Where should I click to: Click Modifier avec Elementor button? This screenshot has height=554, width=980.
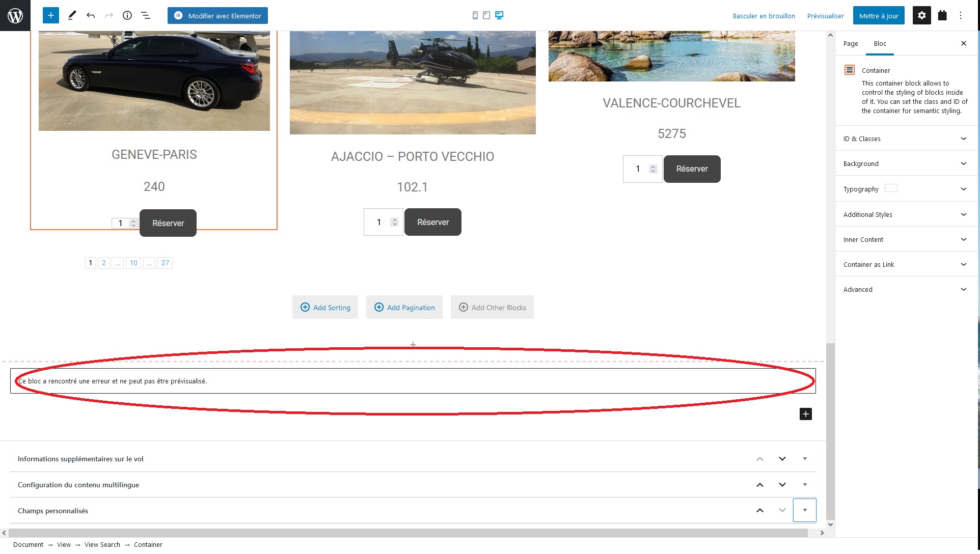click(x=217, y=15)
